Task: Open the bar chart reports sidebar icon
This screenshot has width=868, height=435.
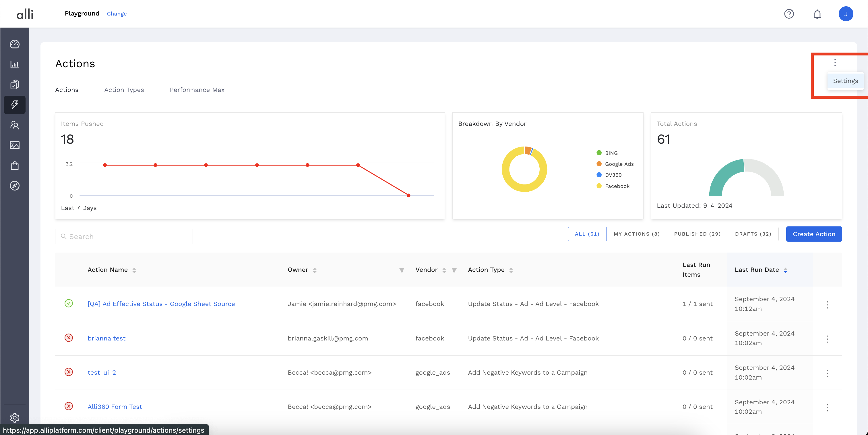Action: (x=14, y=64)
